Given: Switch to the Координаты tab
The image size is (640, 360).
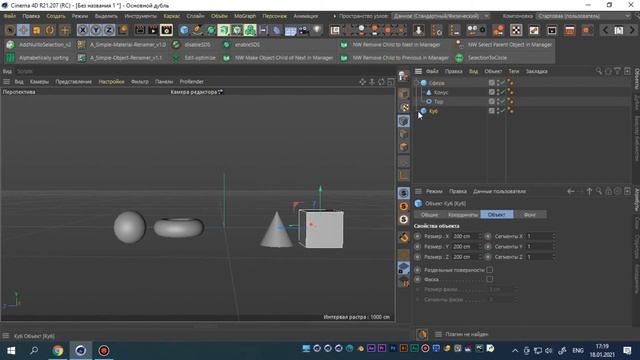Looking at the screenshot, I should click(x=463, y=215).
